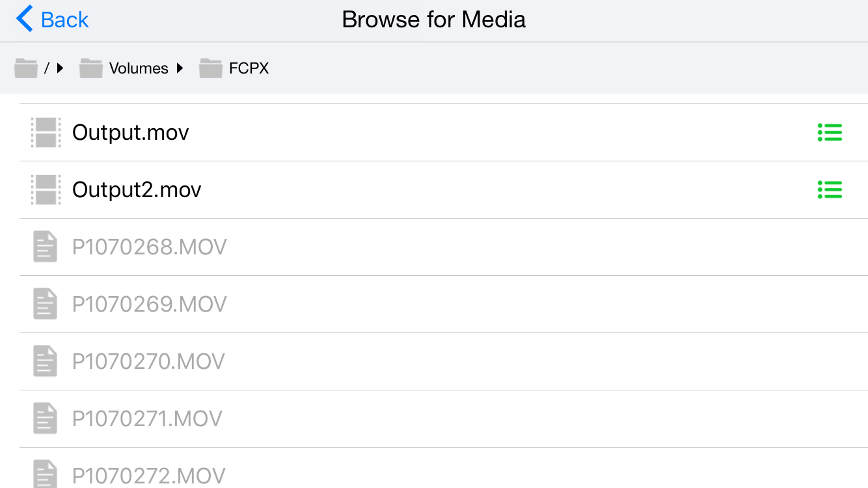Tap document icon beside P1070270.MOV
This screenshot has width=868, height=488.
pyautogui.click(x=45, y=362)
